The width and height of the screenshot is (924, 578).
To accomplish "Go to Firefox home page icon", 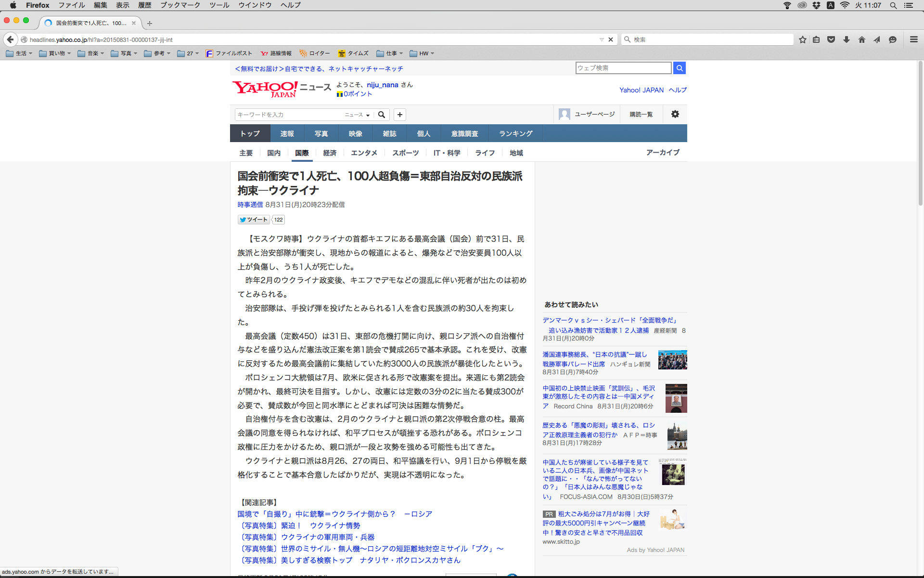I will (862, 39).
